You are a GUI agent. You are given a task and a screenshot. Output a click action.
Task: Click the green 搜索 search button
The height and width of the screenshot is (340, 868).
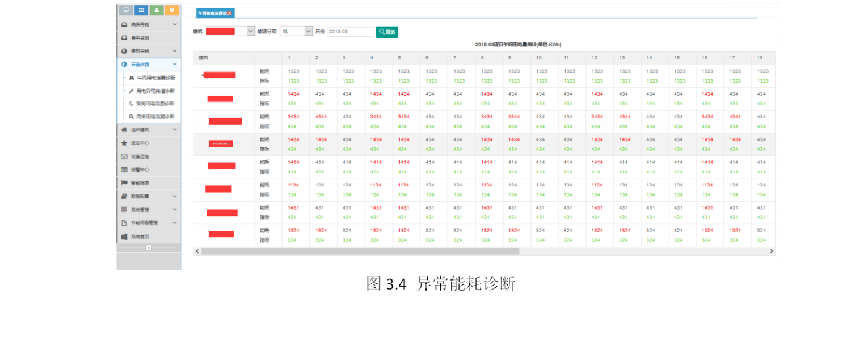click(387, 32)
